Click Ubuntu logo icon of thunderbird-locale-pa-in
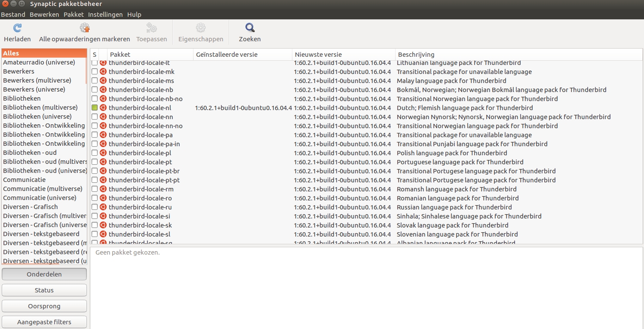This screenshot has height=329, width=644. [x=103, y=144]
